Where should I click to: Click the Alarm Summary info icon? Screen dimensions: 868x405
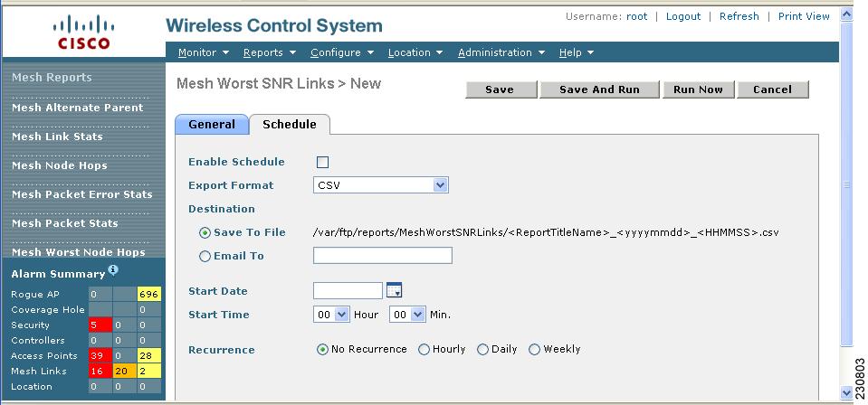point(113,270)
